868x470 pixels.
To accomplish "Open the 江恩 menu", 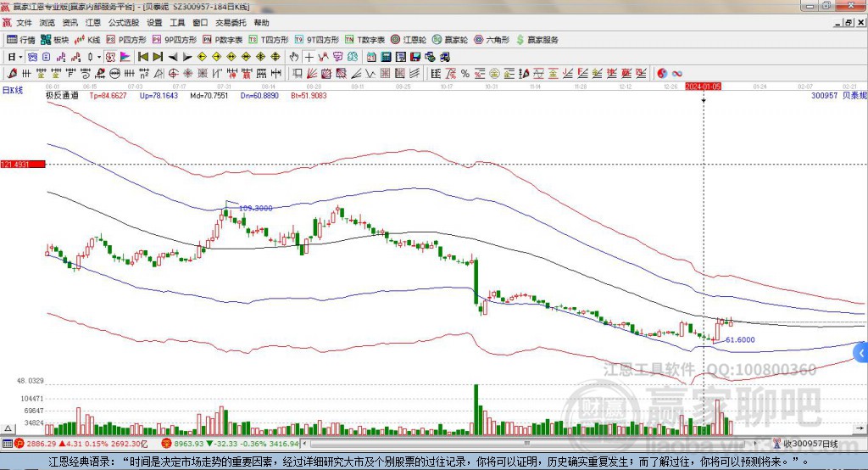I will point(93,23).
